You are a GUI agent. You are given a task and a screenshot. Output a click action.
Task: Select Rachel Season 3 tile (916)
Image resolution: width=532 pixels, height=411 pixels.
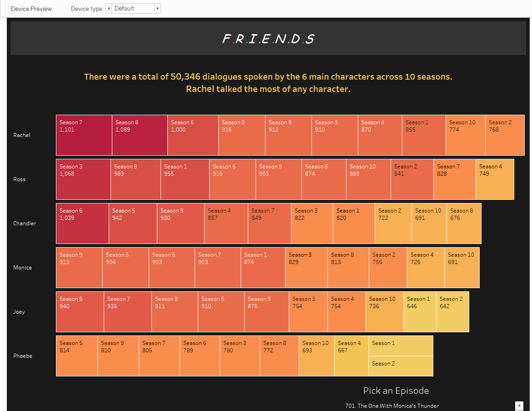[x=242, y=135]
